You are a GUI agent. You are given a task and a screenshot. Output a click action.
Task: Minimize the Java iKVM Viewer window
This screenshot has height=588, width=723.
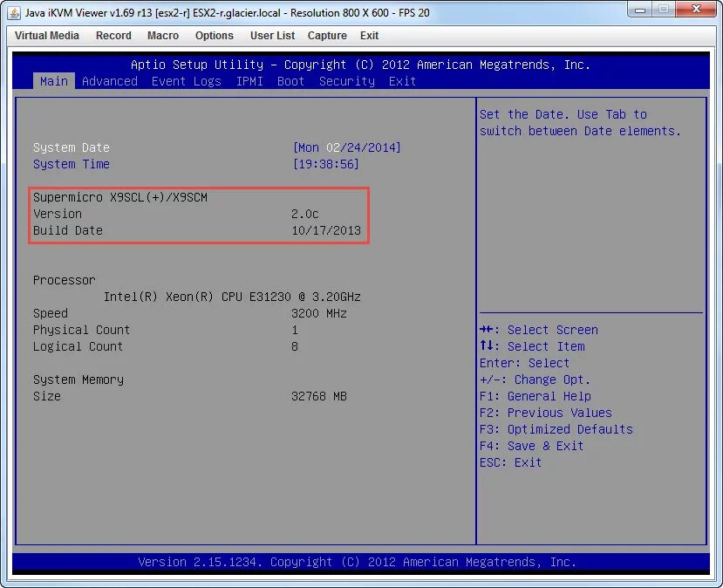640,10
